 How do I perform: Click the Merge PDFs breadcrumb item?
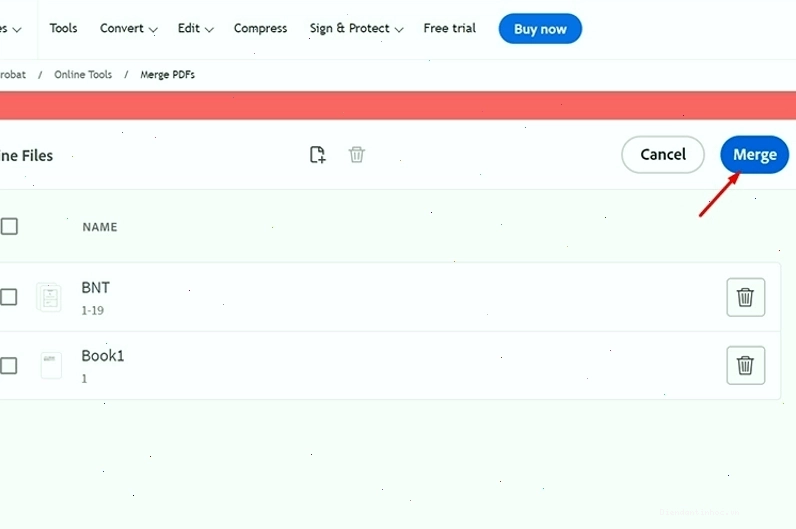tap(168, 75)
